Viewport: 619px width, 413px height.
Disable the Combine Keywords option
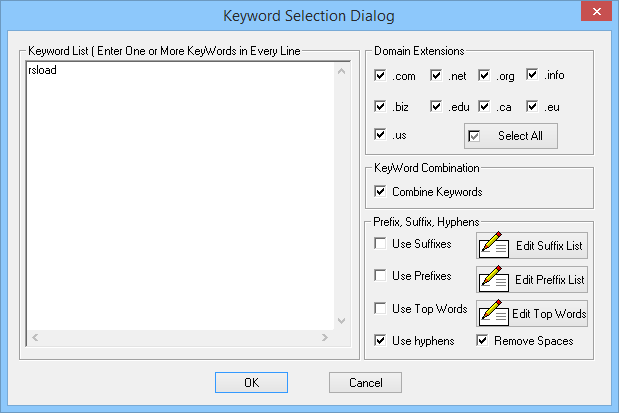pyautogui.click(x=380, y=191)
